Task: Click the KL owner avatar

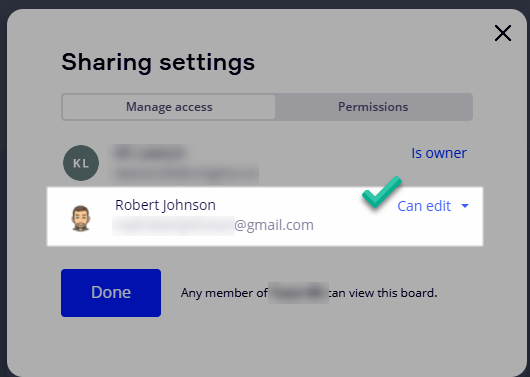Action: point(81,163)
